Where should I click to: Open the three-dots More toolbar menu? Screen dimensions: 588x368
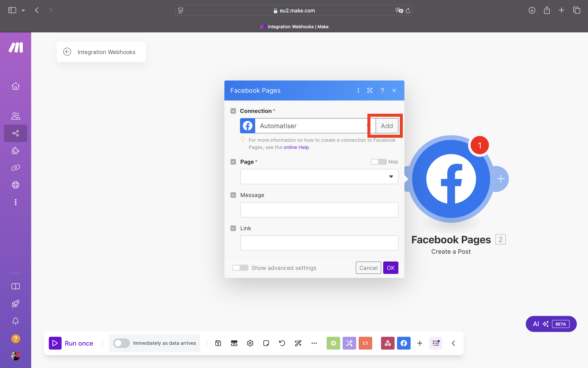pyautogui.click(x=314, y=343)
